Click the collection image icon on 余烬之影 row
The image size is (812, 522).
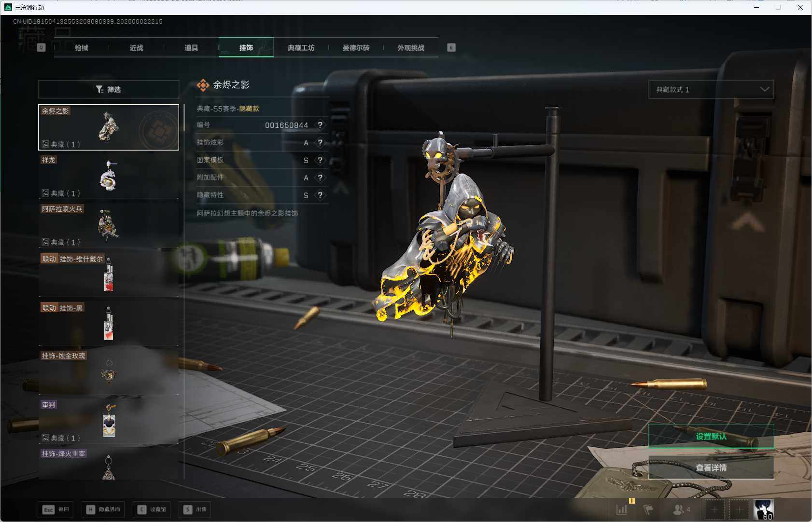pos(45,144)
